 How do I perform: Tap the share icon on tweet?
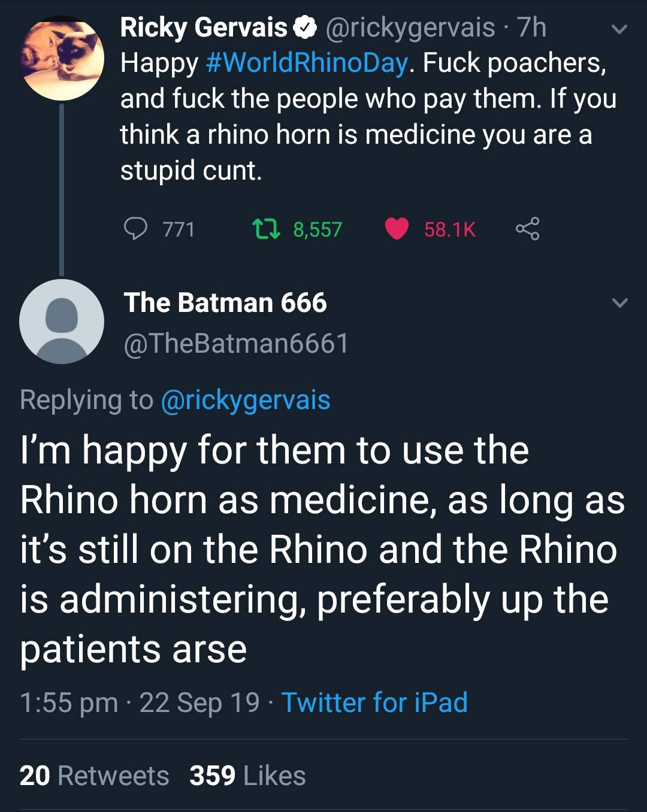[x=527, y=229]
